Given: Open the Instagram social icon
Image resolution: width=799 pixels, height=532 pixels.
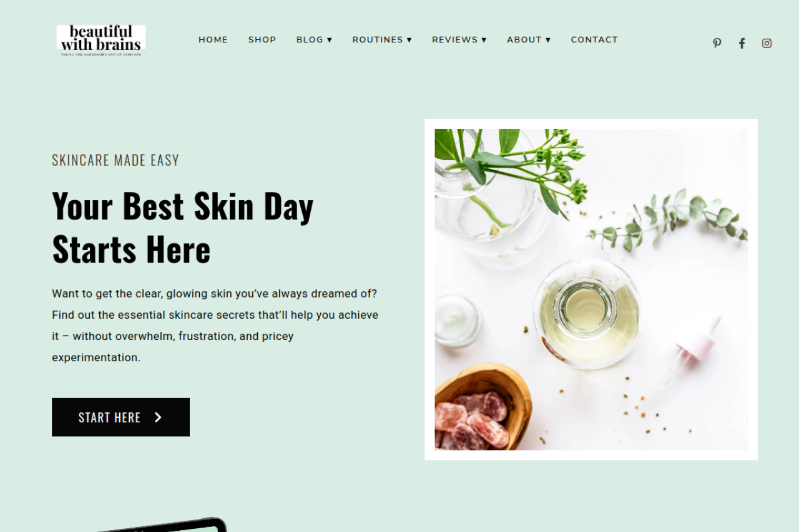Looking at the screenshot, I should tap(767, 43).
